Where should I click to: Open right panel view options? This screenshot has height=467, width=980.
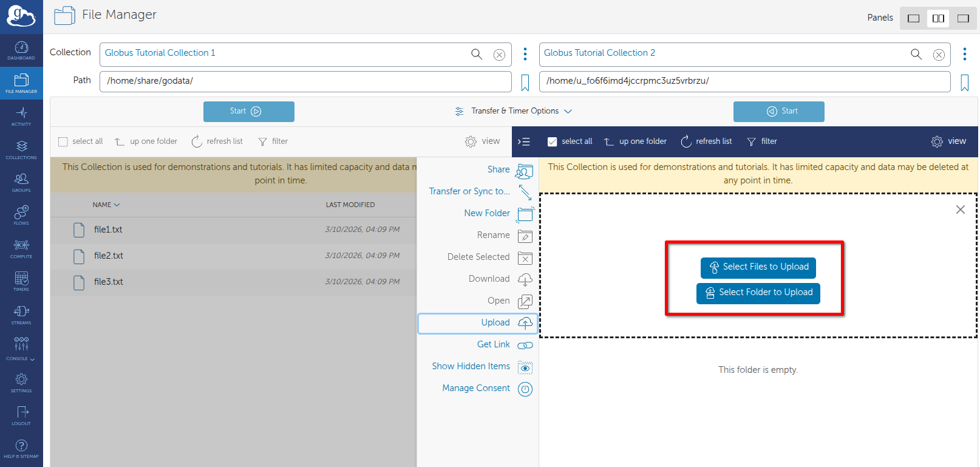tap(948, 141)
